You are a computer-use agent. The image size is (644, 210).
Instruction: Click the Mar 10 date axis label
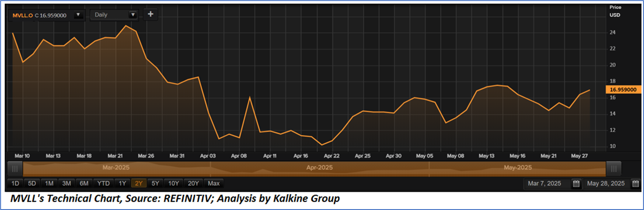[x=22, y=156]
